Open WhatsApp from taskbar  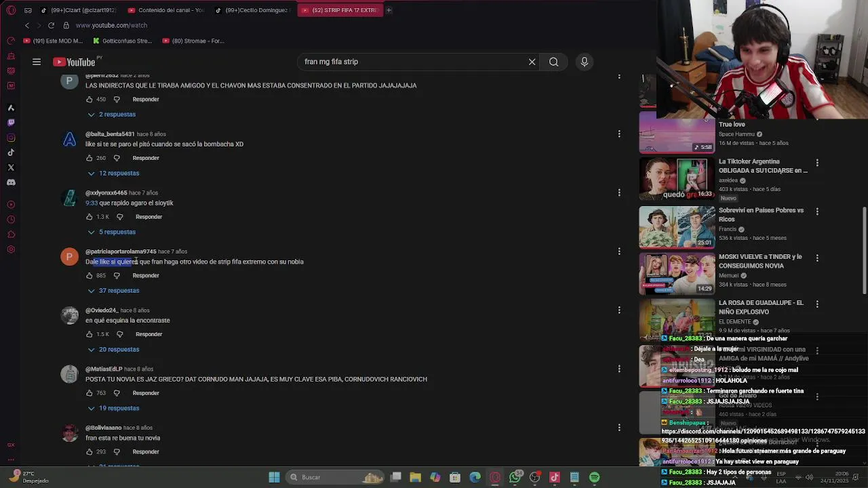pyautogui.click(x=515, y=477)
